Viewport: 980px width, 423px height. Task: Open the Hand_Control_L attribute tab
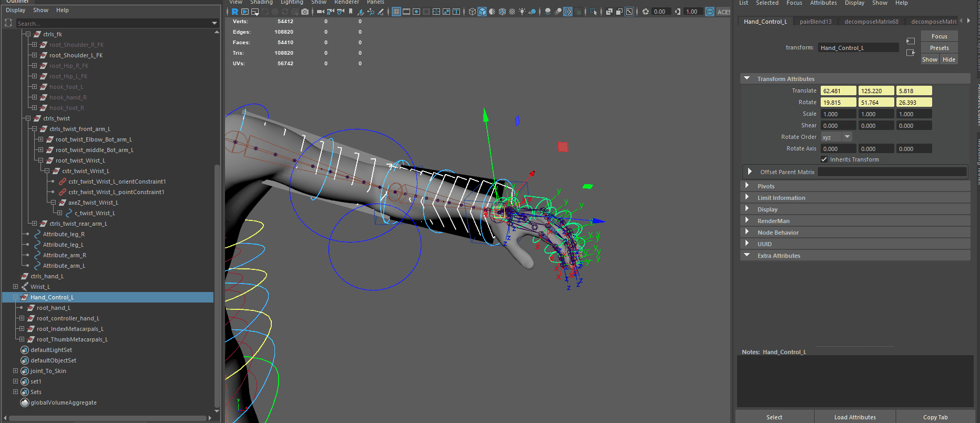click(x=765, y=22)
